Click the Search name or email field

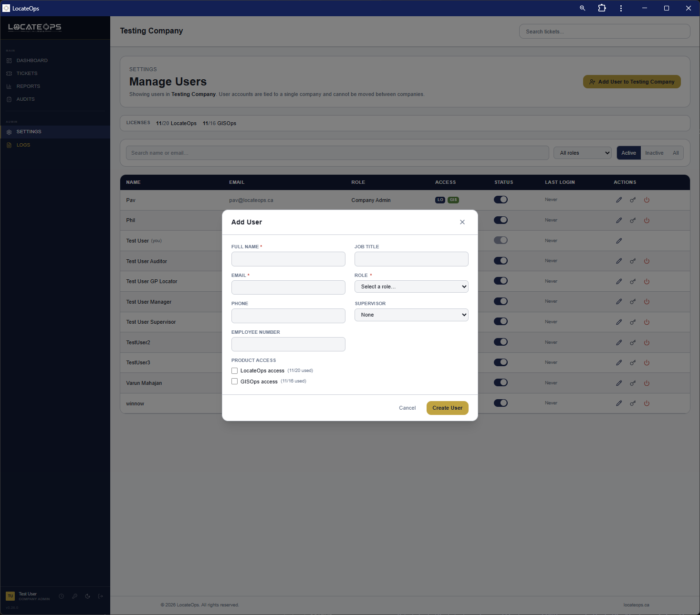pos(337,153)
